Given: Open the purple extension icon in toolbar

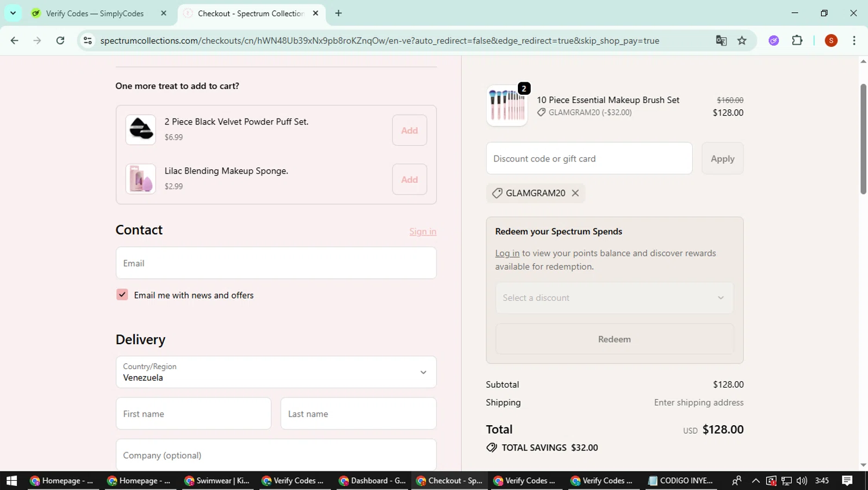Looking at the screenshot, I should point(774,40).
